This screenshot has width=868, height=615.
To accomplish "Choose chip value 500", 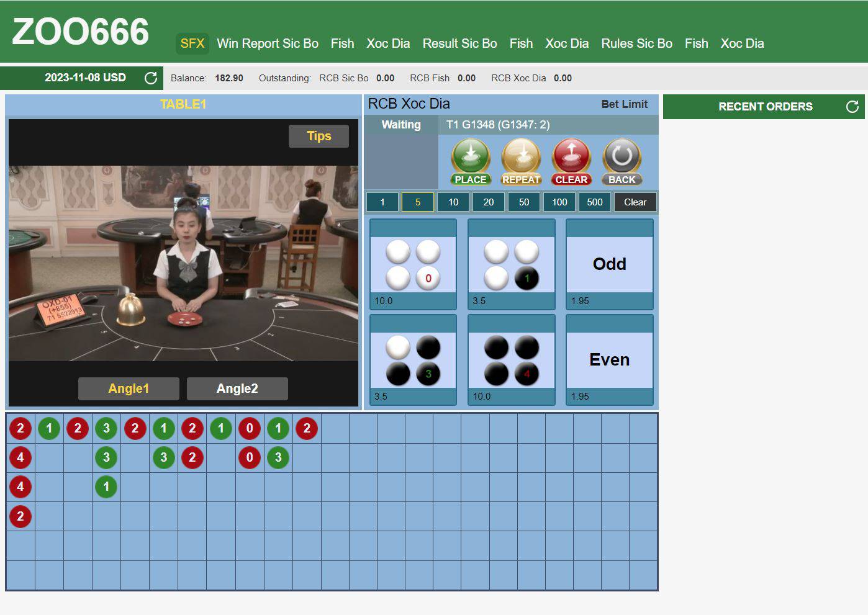I will pos(595,202).
